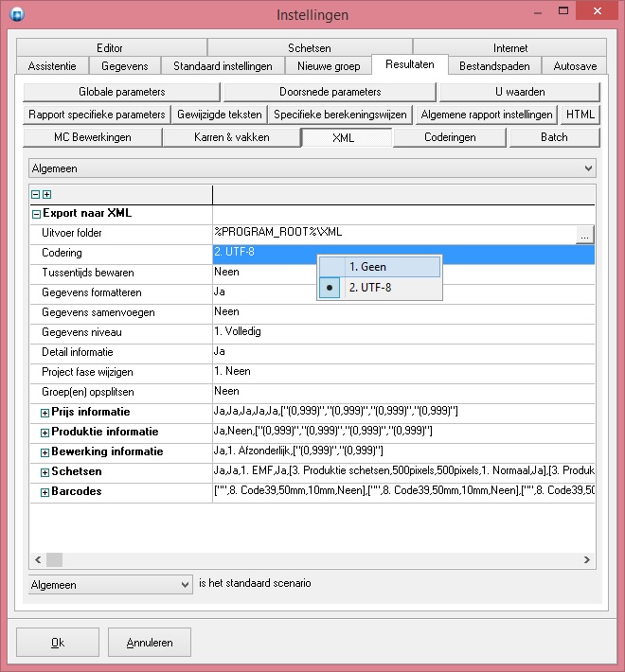Open Specifieke berekeningswijzen section
Image resolution: width=625 pixels, height=672 pixels.
[340, 115]
